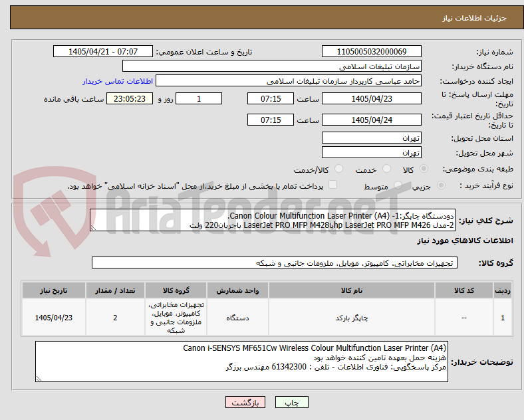Screen dimensions: 524x420
Task: Click the بازگشت (back) button
Action: point(245,402)
